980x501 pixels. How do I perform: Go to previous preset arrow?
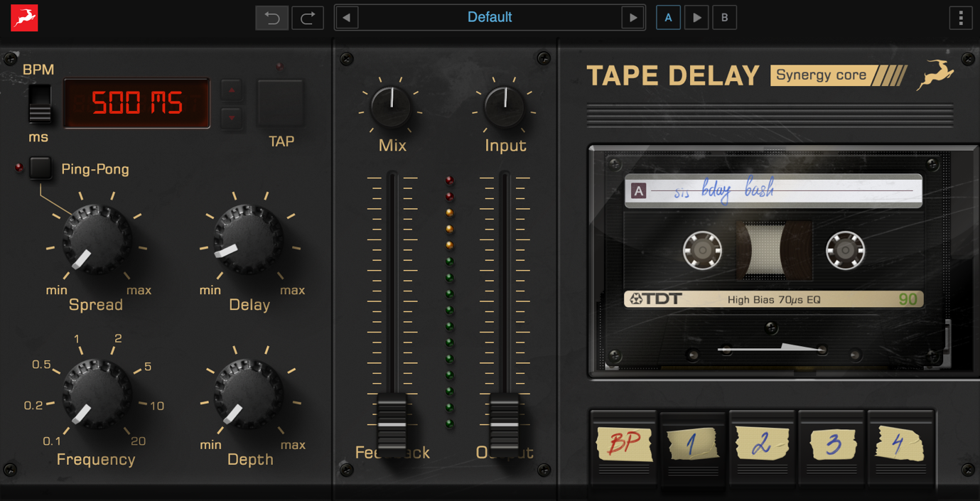pos(347,18)
